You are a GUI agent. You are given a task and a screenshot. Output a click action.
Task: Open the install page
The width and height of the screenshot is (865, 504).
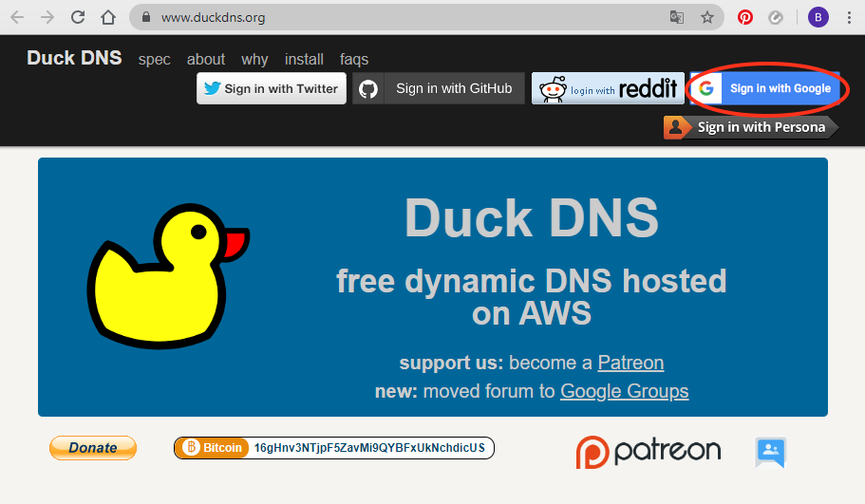click(x=304, y=59)
